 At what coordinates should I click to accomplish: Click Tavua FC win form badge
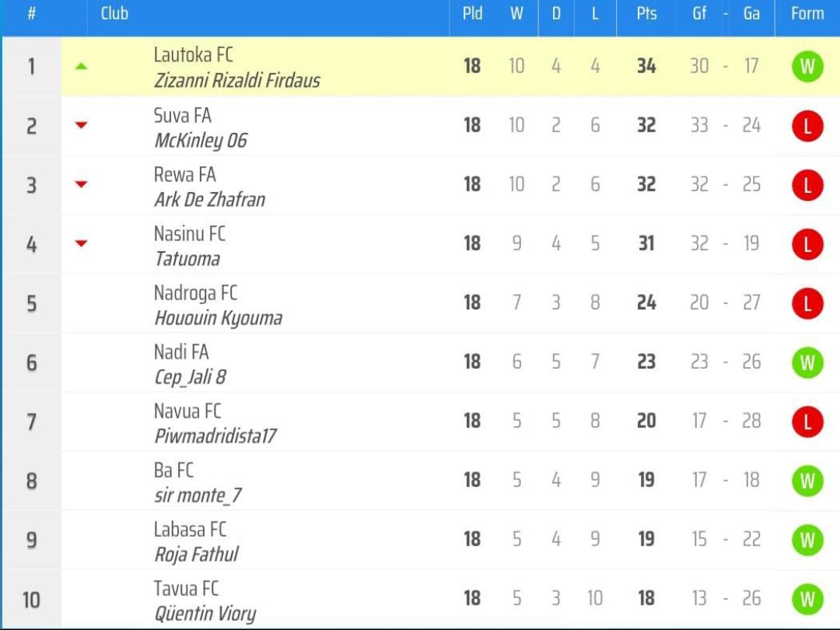(807, 599)
